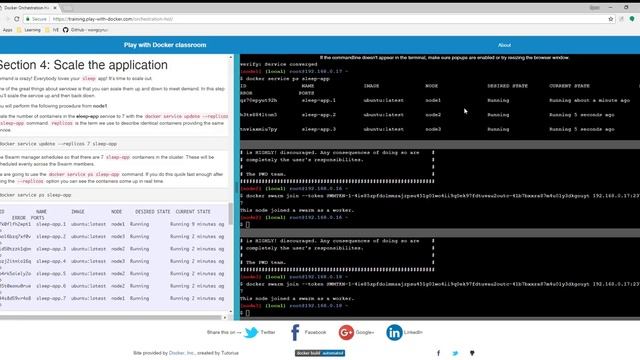Image resolution: width=640 pixels, height=360 pixels.
Task: Click the sleep-app.3 row in node1 terminal
Action: pos(427,129)
